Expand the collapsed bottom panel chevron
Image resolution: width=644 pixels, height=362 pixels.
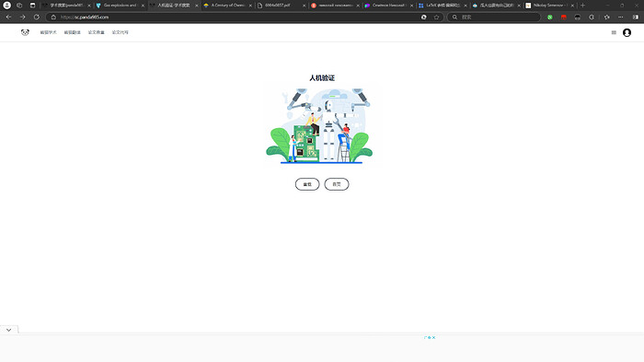8,330
